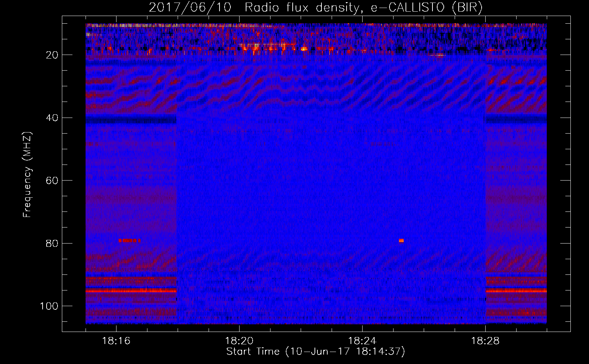Click the '60' frequency tick label
The height and width of the screenshot is (364, 589).
tap(52, 181)
